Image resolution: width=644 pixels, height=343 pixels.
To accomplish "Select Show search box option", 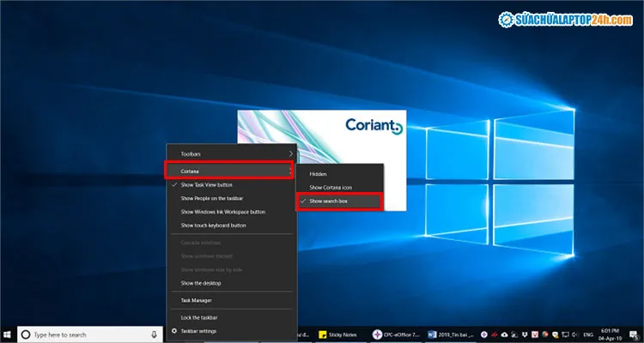I will point(340,201).
